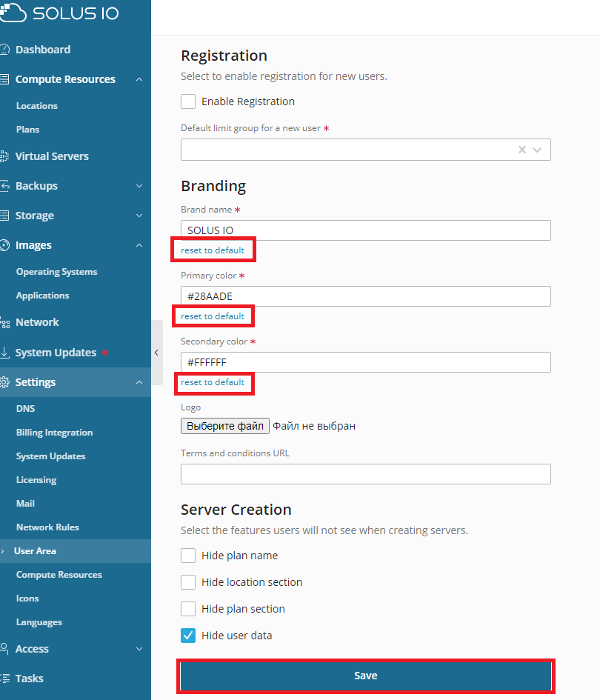
Task: Select User Area in Settings
Action: click(x=35, y=551)
